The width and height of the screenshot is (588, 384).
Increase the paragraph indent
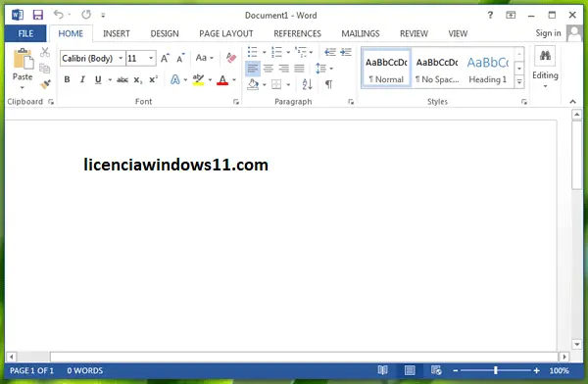[346, 52]
